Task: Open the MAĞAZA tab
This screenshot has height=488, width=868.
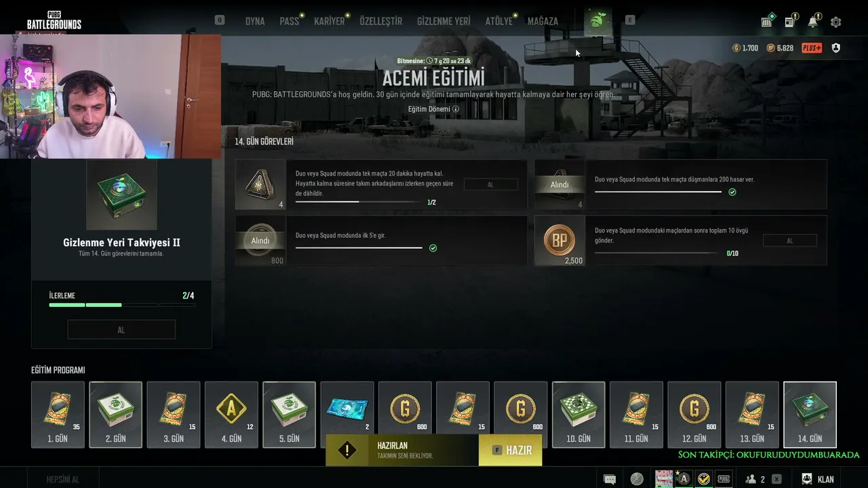Action: pos(542,21)
